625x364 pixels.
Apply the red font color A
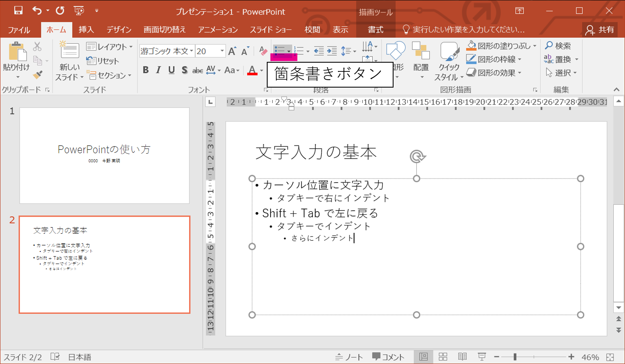click(252, 70)
